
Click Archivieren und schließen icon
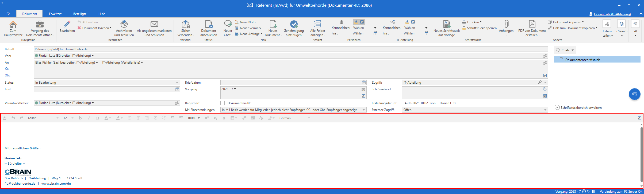[124, 25]
